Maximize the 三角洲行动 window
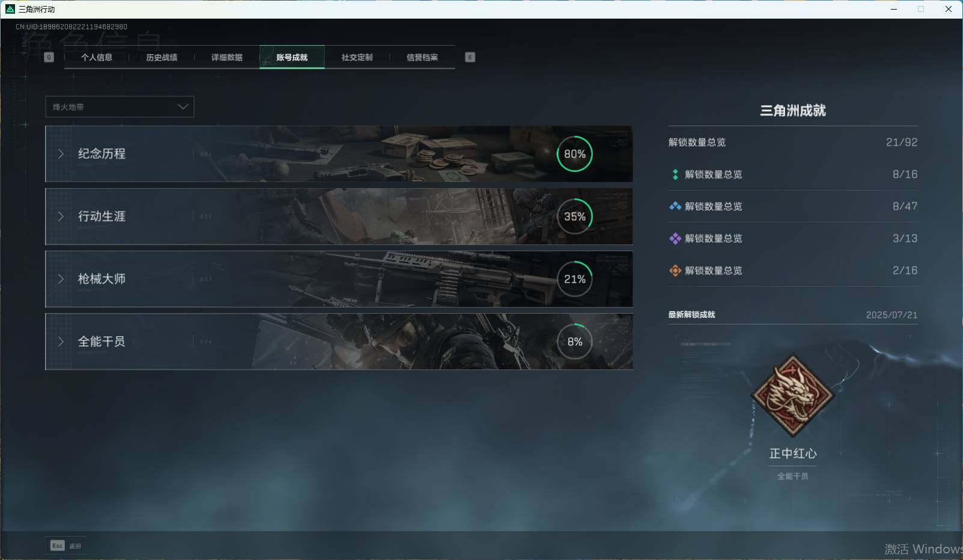963x560 pixels. click(921, 9)
